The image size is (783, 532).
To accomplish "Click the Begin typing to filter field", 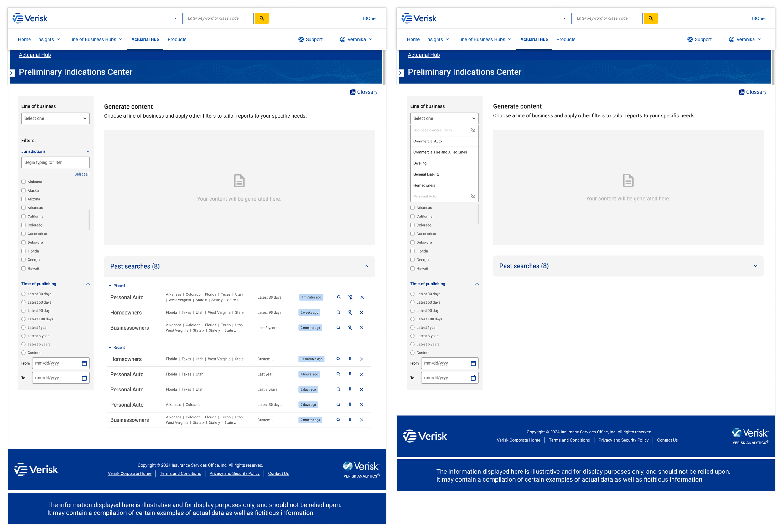I will tap(55, 162).
